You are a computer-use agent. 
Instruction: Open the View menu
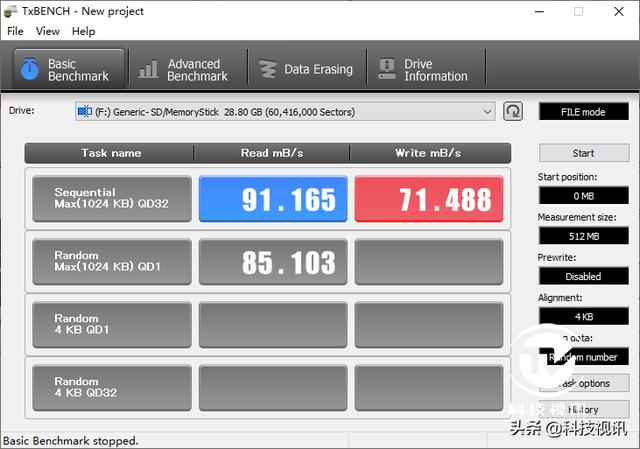[47, 31]
